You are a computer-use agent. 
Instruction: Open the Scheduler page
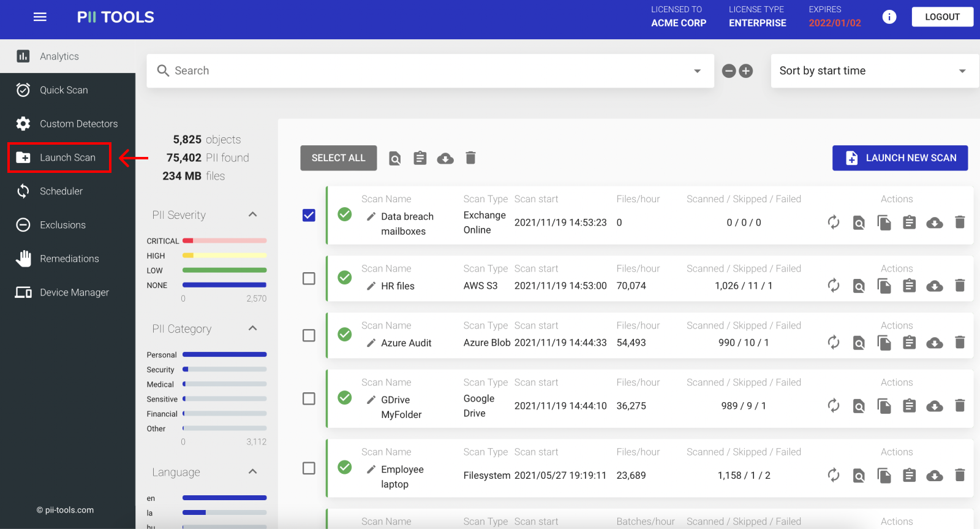tap(67, 191)
